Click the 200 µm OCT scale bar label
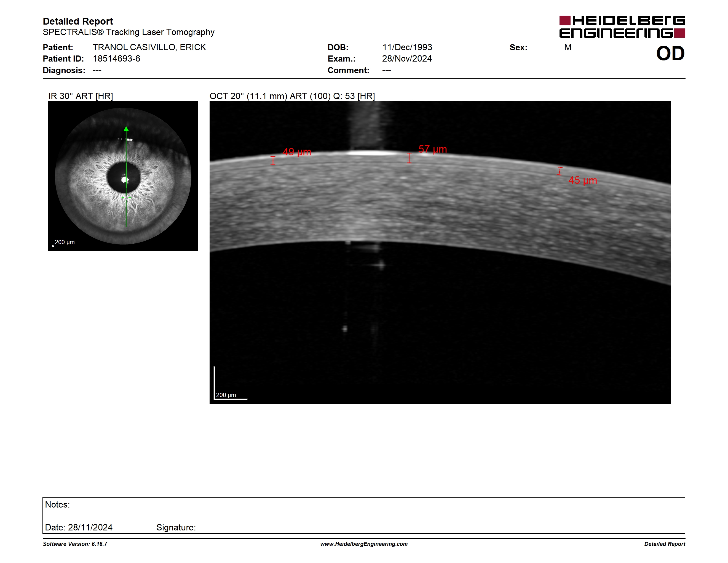This screenshot has height=563, width=728. (226, 395)
